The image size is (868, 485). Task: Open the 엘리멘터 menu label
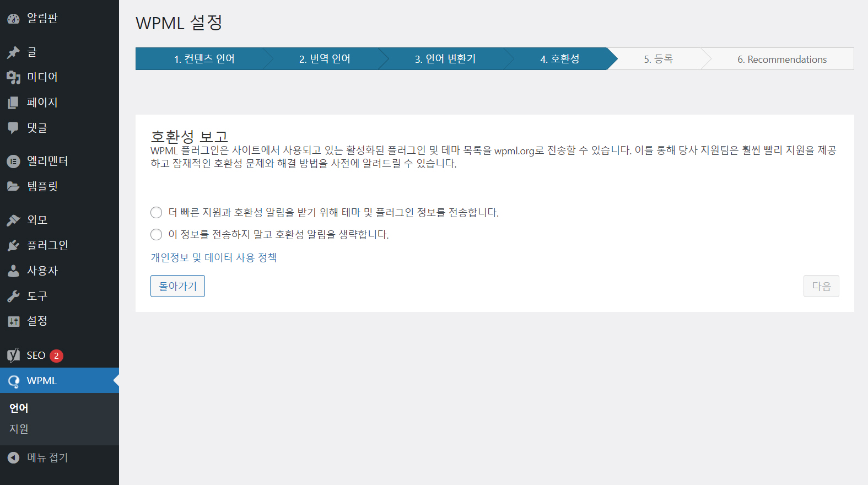pyautogui.click(x=47, y=161)
